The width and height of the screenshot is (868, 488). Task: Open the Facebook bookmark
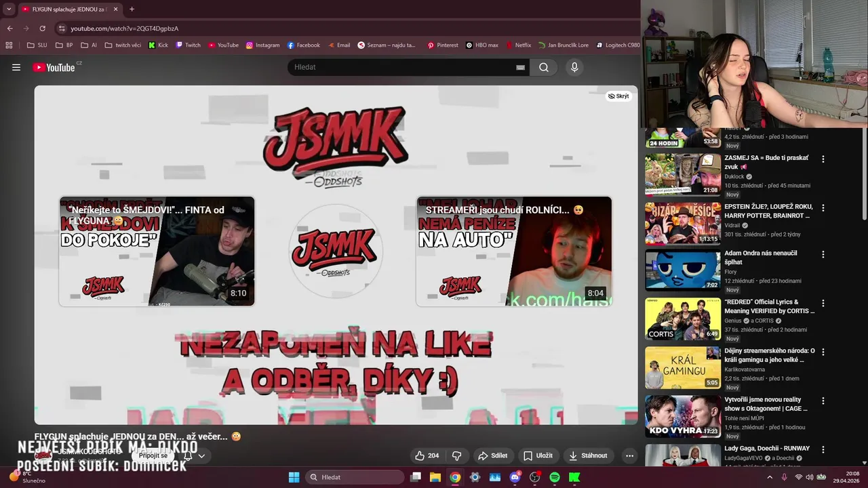click(303, 45)
